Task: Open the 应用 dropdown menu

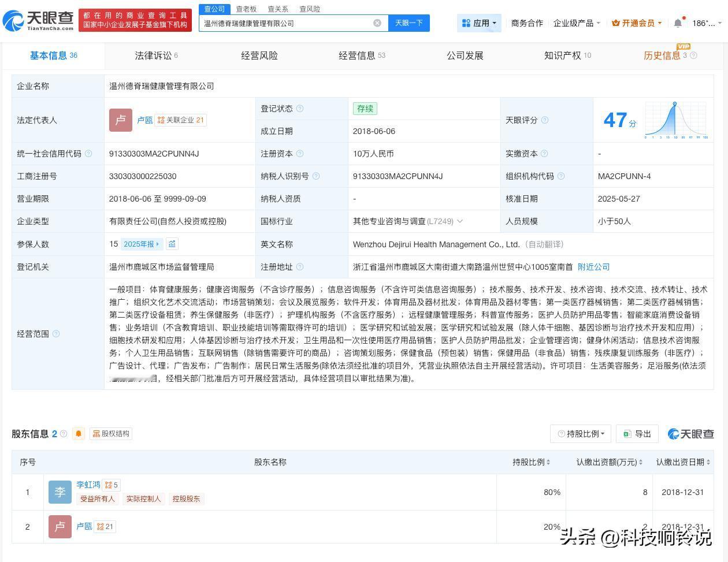Action: (x=479, y=23)
